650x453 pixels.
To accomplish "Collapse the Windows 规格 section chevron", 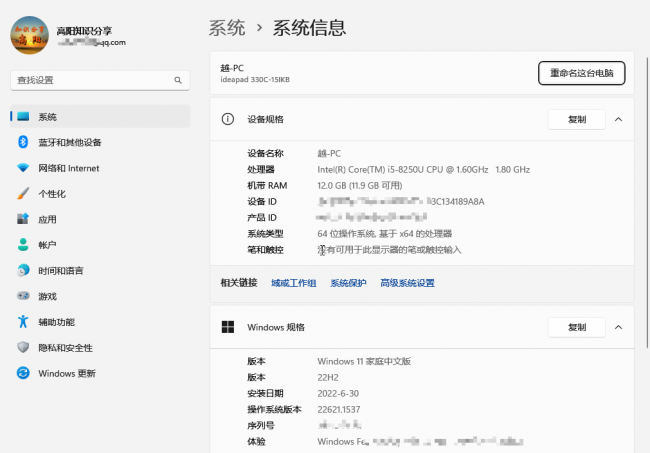I will 618,327.
